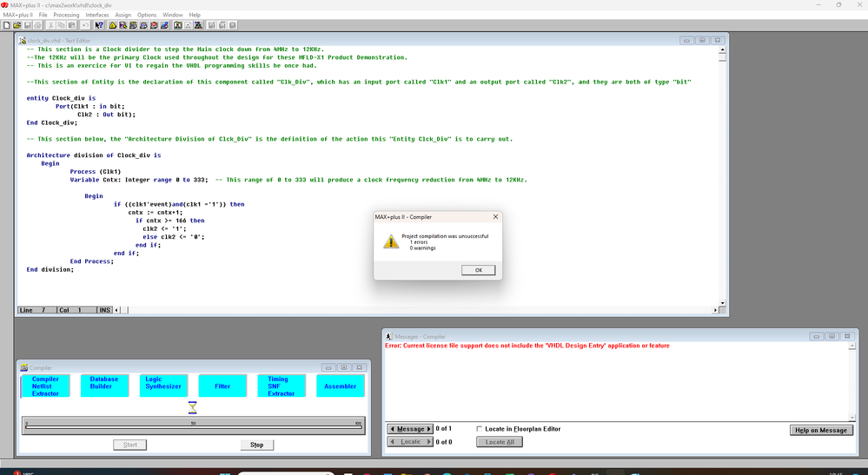The height and width of the screenshot is (475, 868).
Task: Click the Fitter module box
Action: pyautogui.click(x=222, y=386)
